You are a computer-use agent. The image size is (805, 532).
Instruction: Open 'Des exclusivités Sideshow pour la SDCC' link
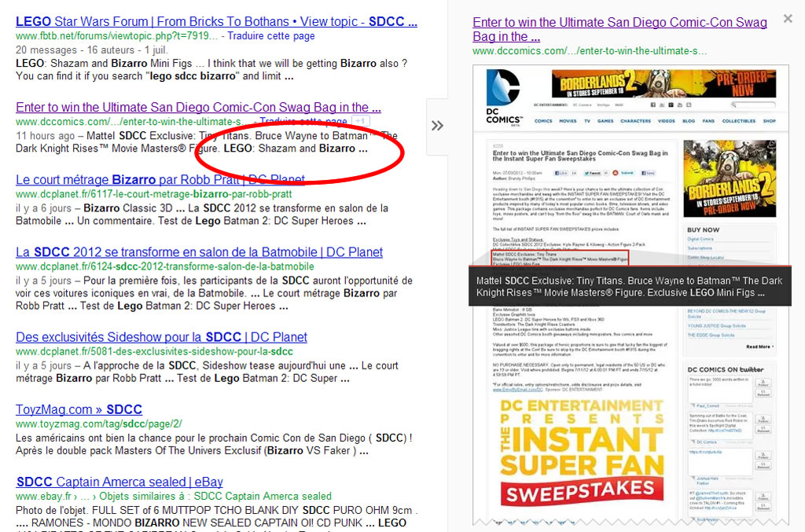pyautogui.click(x=161, y=336)
